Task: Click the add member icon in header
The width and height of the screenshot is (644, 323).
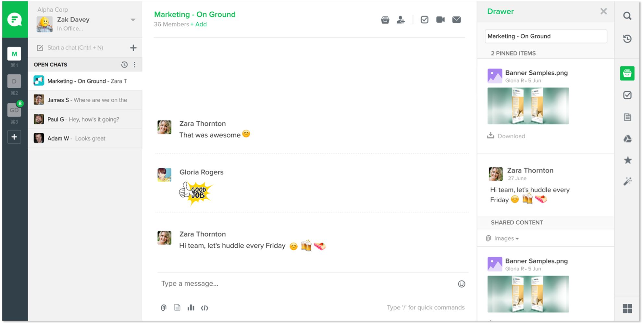Action: click(401, 20)
